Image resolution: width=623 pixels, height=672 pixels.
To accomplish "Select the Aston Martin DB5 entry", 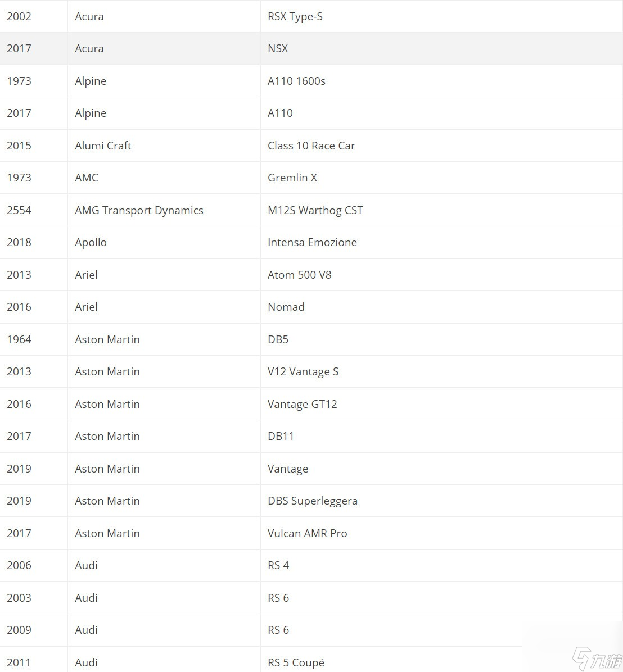I will tap(311, 339).
